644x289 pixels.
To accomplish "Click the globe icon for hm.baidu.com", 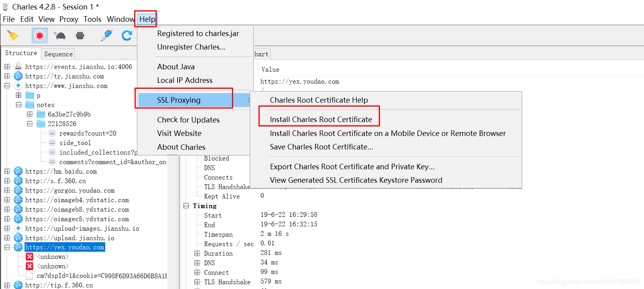I will (18, 171).
